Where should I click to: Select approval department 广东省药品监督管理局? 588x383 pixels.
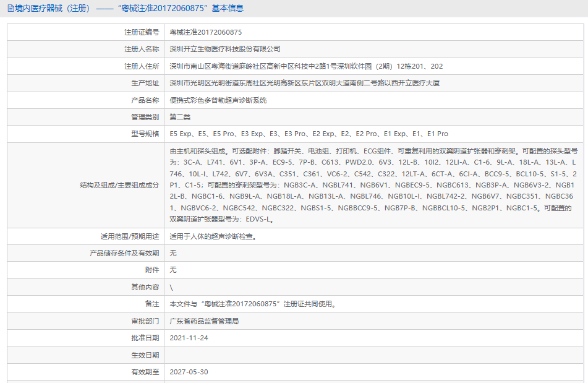(204, 321)
